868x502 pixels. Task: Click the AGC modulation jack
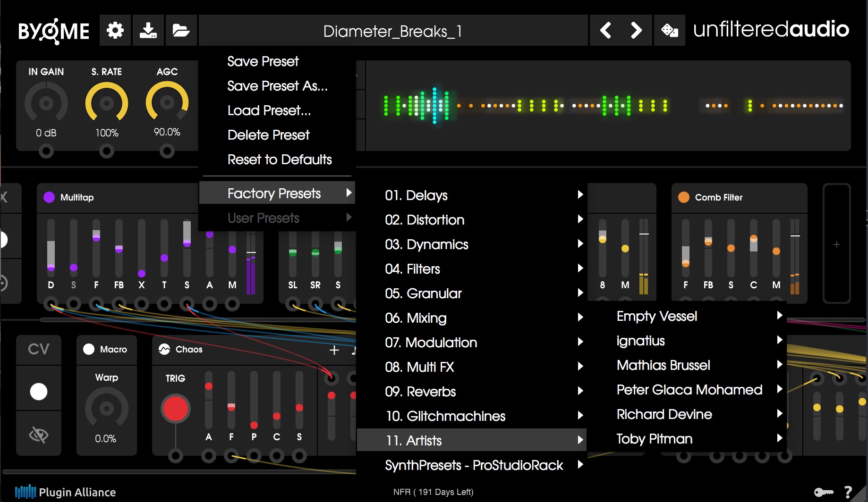click(x=167, y=151)
